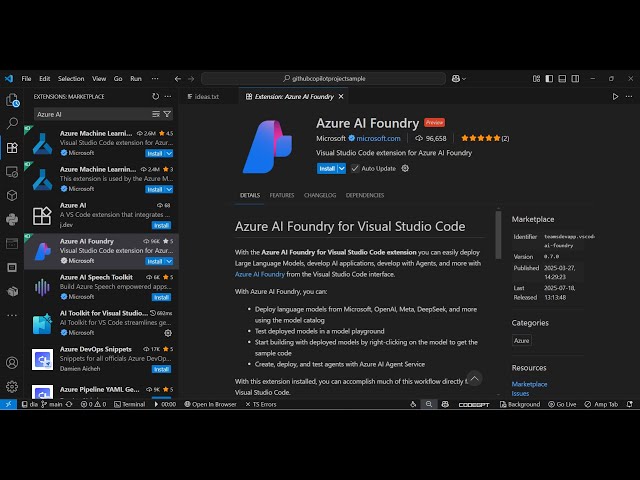This screenshot has height=480, width=640.
Task: Close the Extension: Azure AI Foundry tab
Action: 341,96
